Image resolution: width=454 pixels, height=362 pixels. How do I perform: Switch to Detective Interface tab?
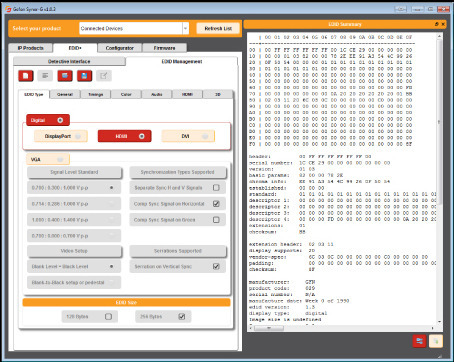[69, 61]
